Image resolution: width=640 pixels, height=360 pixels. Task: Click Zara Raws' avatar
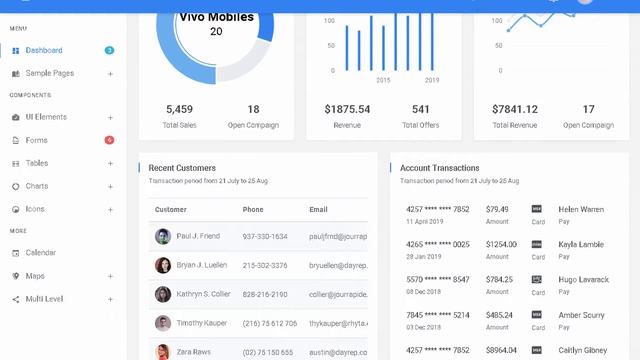pyautogui.click(x=163, y=352)
